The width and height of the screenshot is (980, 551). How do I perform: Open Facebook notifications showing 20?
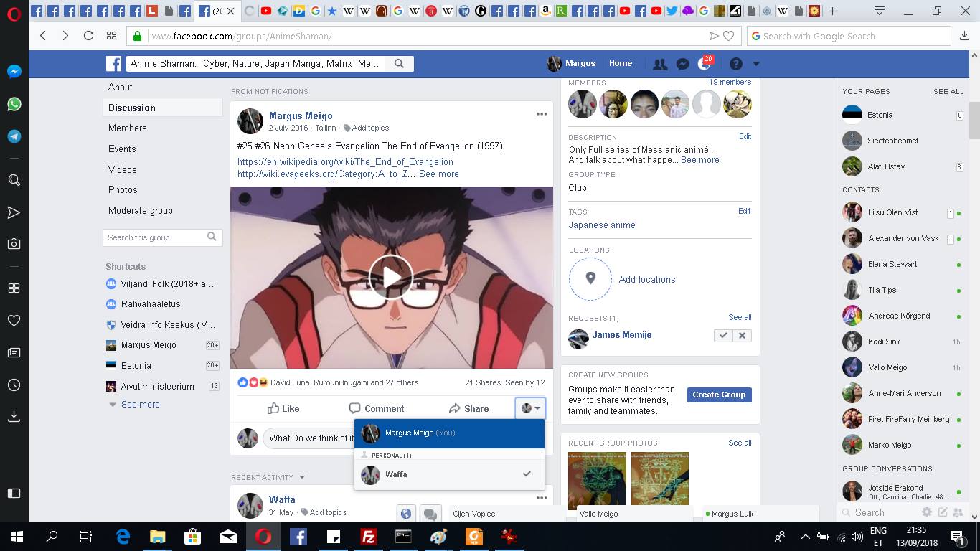tap(705, 64)
